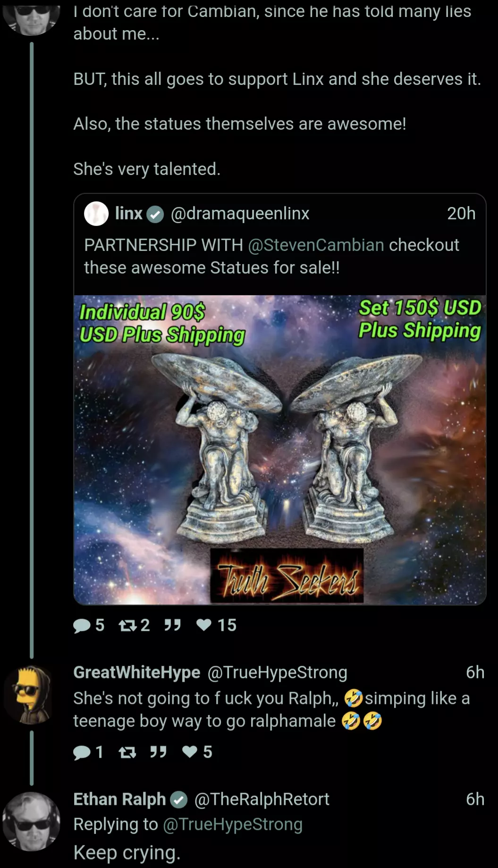Reply to GreatWhiteHype's comment
The height and width of the screenshot is (868, 498).
click(82, 752)
